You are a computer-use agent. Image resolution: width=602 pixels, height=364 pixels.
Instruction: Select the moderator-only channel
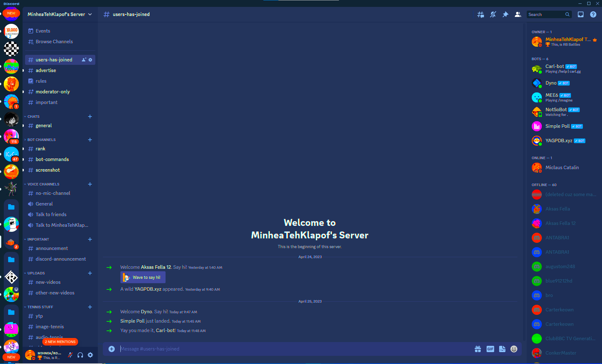[x=60, y=92]
